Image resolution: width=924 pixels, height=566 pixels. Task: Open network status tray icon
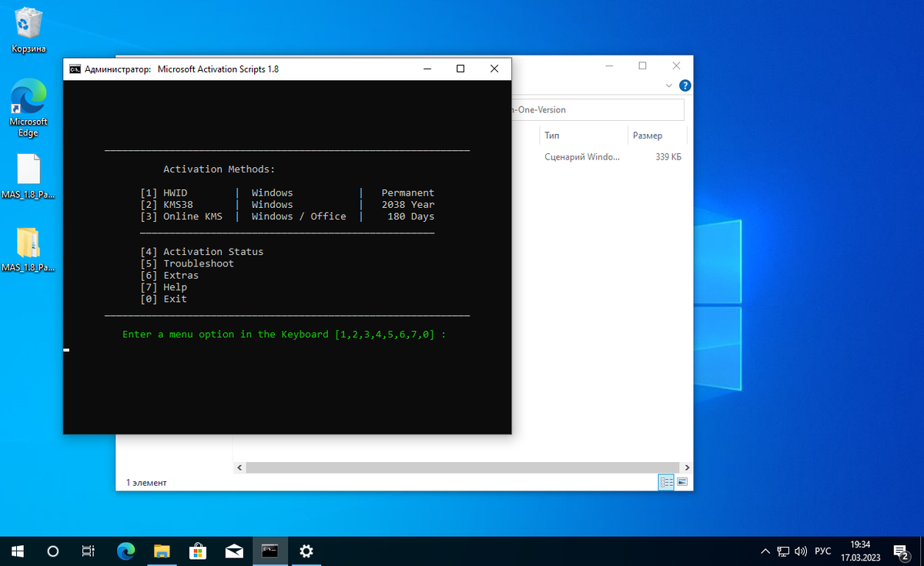783,551
